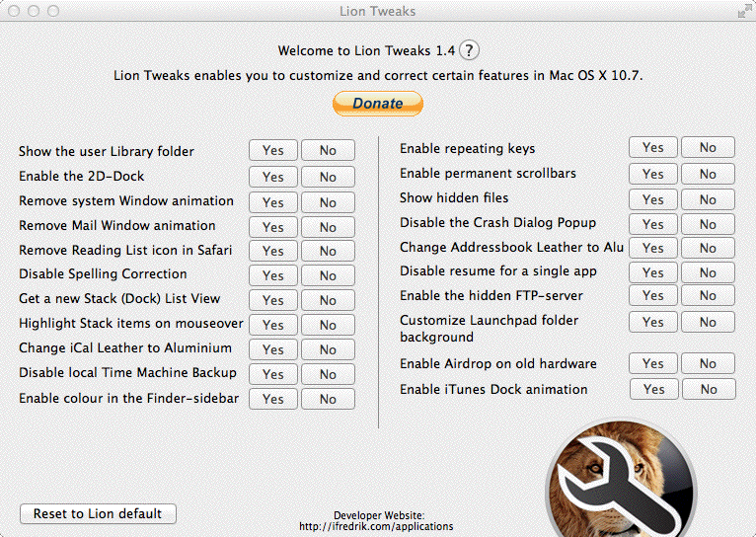The image size is (756, 537).
Task: Click No for Enable Airdrop on old hardware
Action: coord(708,363)
